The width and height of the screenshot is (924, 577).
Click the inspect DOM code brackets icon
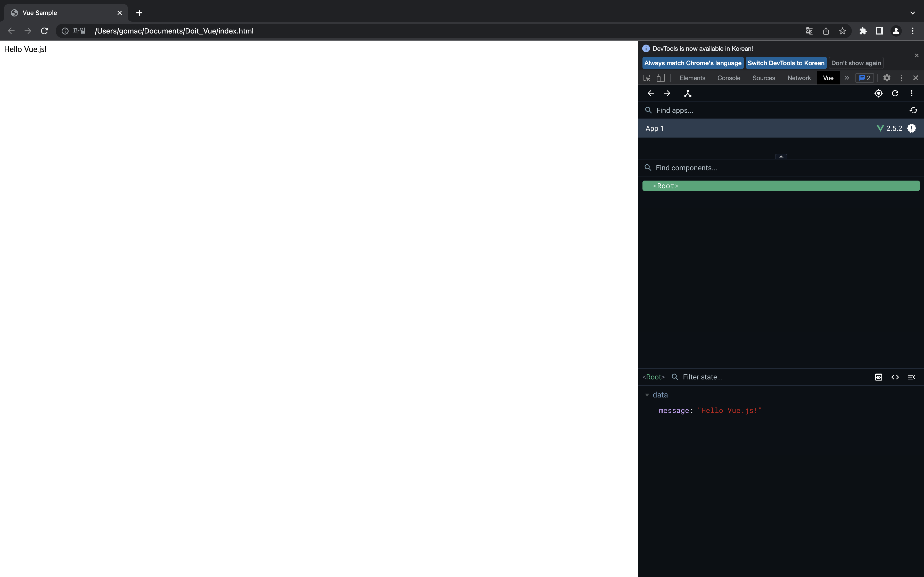(x=895, y=377)
